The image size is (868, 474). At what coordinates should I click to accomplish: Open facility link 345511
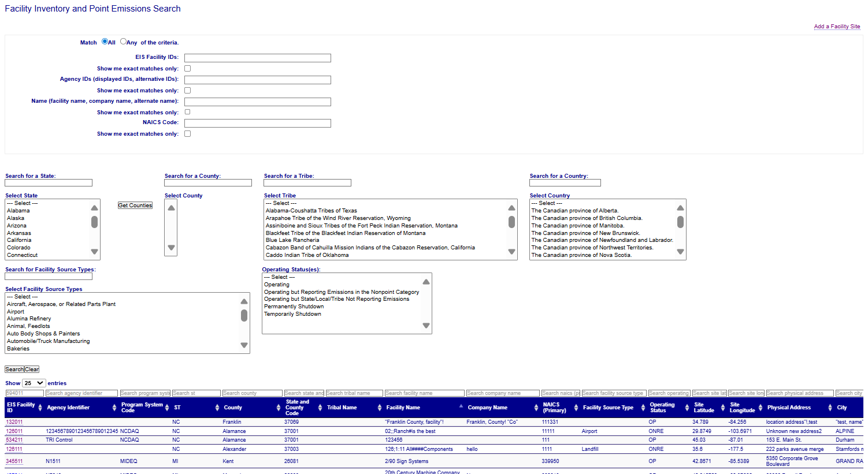pyautogui.click(x=14, y=461)
